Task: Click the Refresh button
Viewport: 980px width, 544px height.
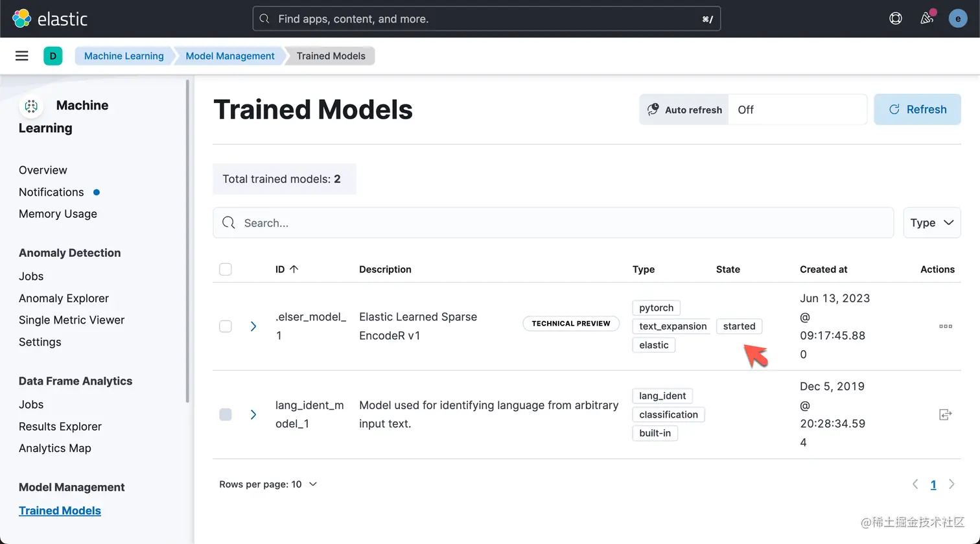Action: coord(917,110)
